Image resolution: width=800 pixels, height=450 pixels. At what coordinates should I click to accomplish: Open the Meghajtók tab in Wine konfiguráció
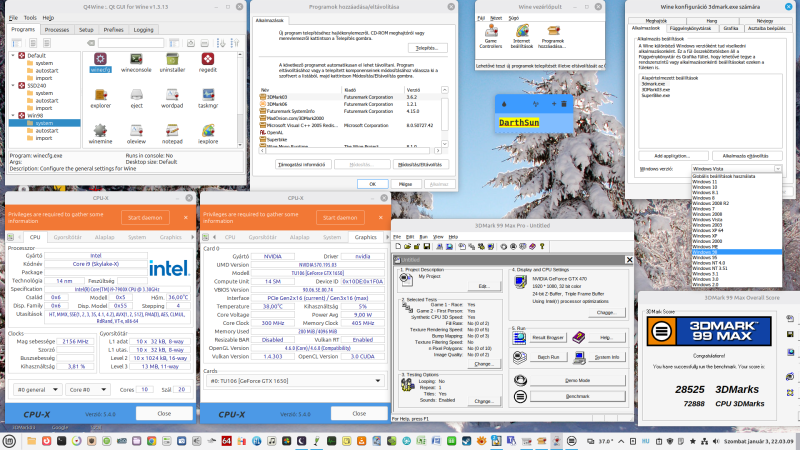pos(656,21)
